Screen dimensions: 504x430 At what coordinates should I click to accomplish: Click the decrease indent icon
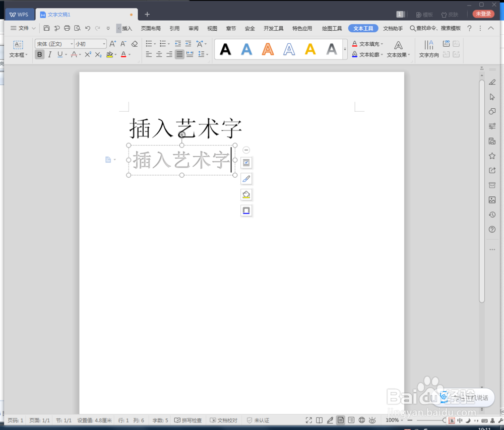[178, 44]
